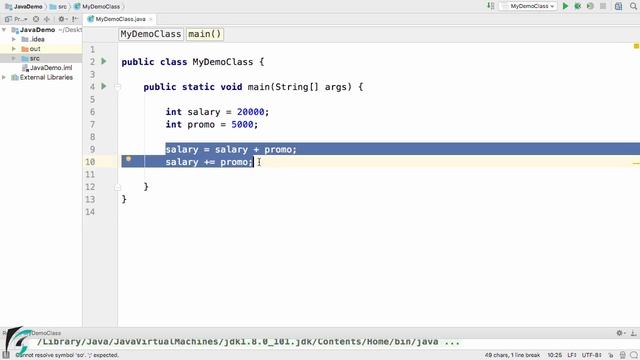The height and width of the screenshot is (360, 640).
Task: Hide the Run tool window icon
Action: (633, 333)
